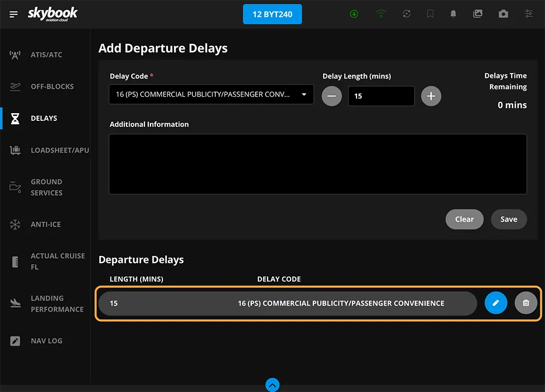Viewport: 545px width, 392px height.
Task: Open the settings sliders icon
Action: point(528,14)
